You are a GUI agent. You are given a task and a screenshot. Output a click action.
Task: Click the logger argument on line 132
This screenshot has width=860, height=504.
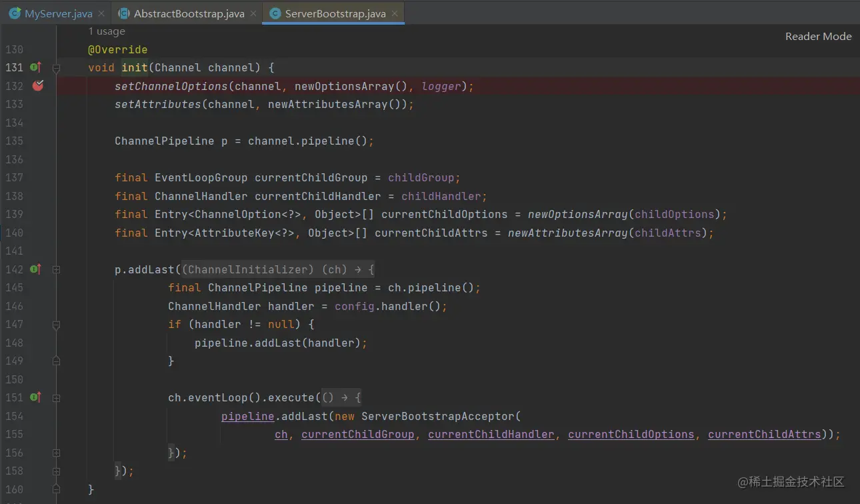pyautogui.click(x=441, y=86)
